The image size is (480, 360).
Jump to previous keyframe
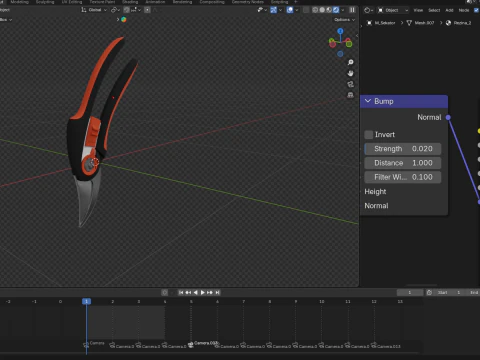(188, 292)
